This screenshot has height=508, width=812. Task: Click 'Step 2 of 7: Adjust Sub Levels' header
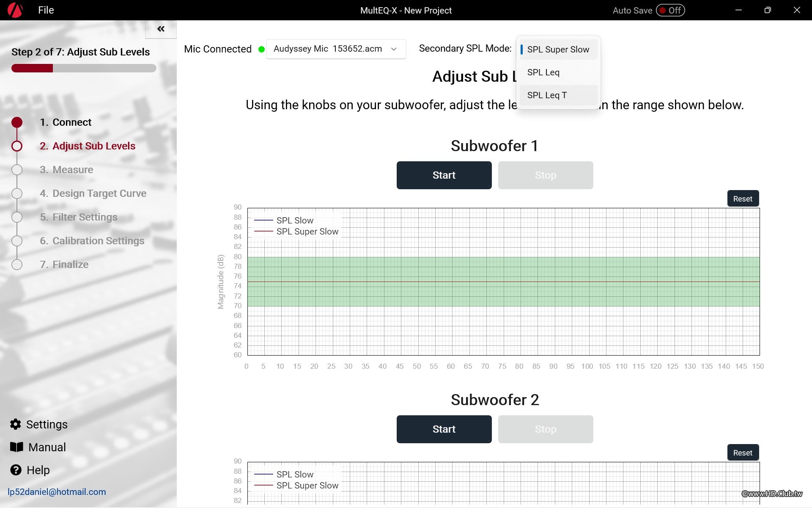[x=81, y=52]
